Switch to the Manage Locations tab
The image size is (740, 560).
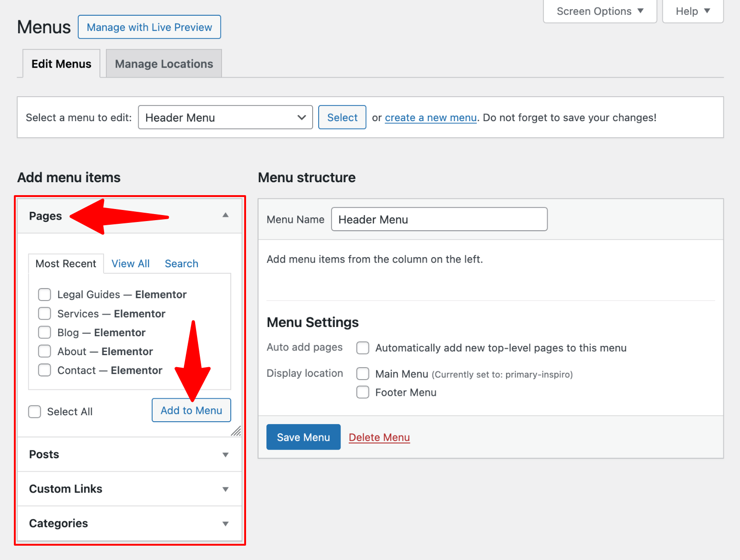point(164,64)
